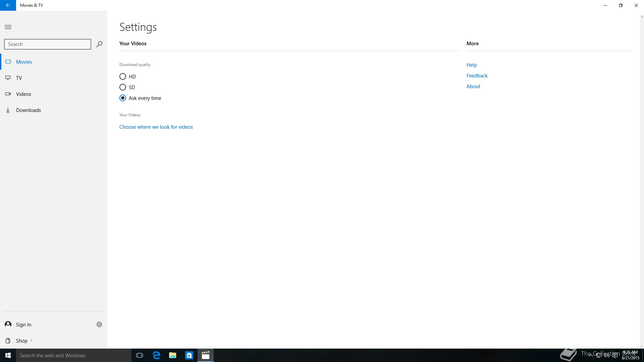This screenshot has height=362, width=644.
Task: Click the Movies film icon in sidebar
Action: click(x=8, y=62)
